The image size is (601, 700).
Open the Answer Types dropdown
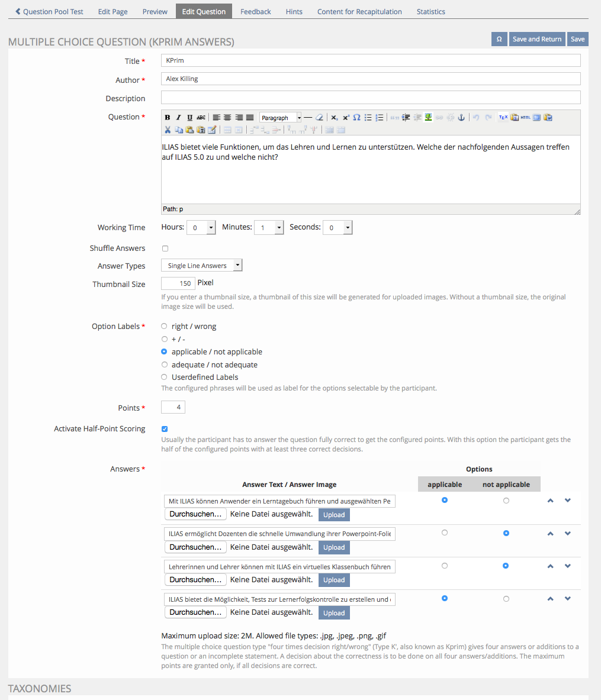click(x=202, y=266)
